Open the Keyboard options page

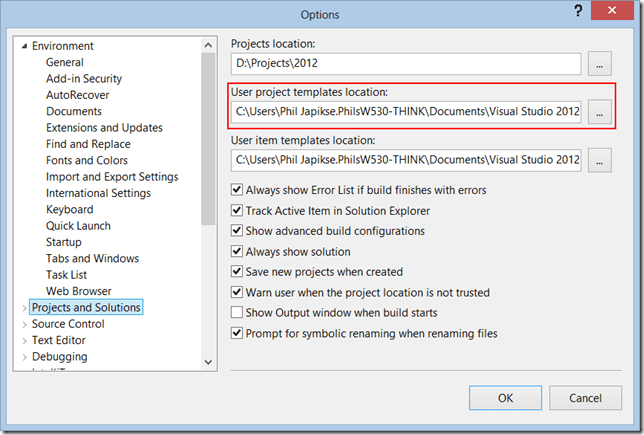pyautogui.click(x=69, y=209)
